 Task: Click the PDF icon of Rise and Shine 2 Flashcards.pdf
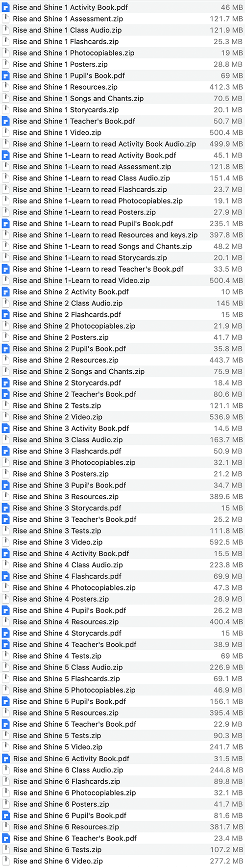pos(6,314)
